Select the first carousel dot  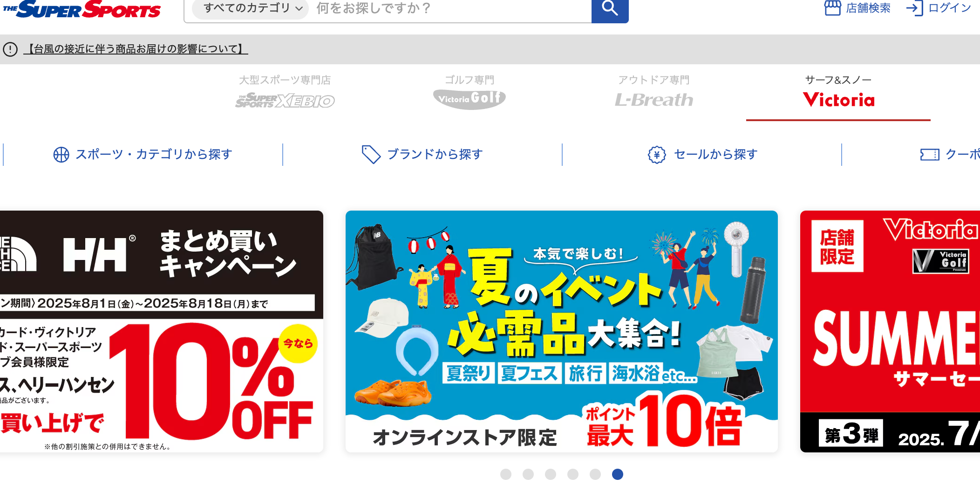(506, 474)
